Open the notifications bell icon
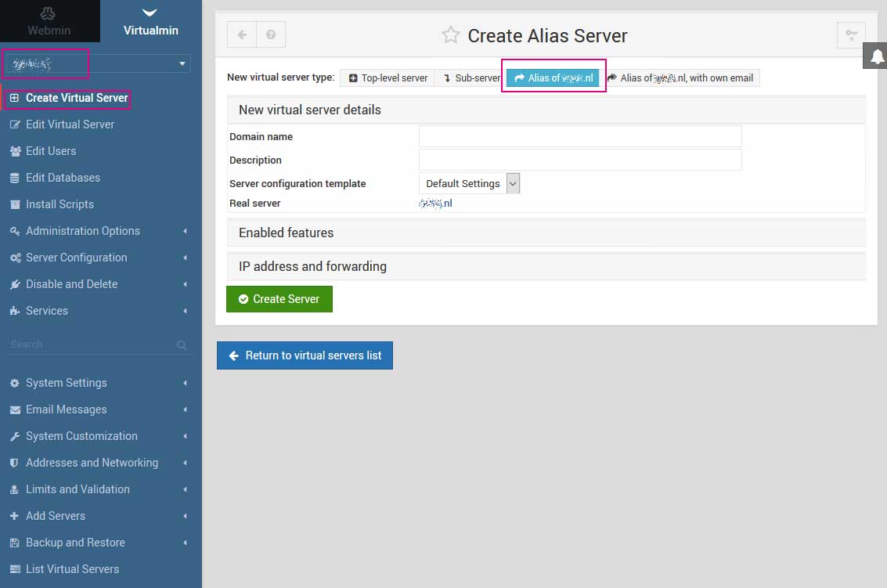This screenshot has height=588, width=887. coord(877,56)
